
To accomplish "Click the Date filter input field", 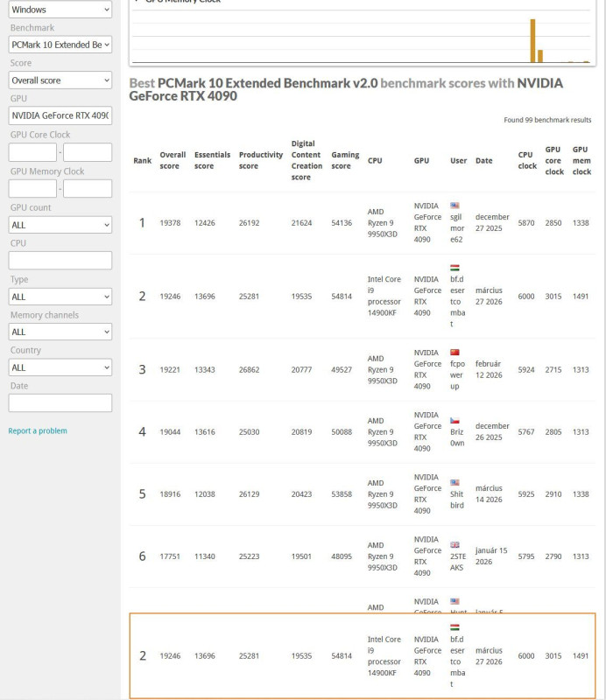I will click(60, 402).
